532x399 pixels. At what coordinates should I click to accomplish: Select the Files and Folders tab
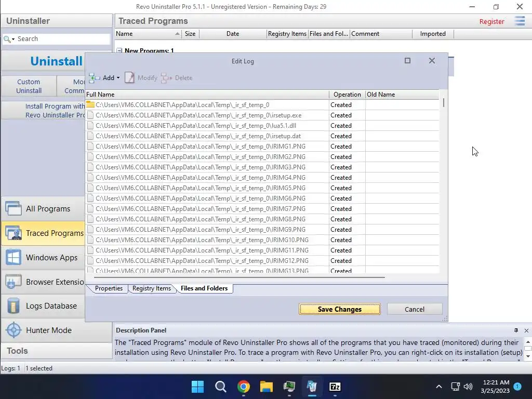(x=204, y=288)
